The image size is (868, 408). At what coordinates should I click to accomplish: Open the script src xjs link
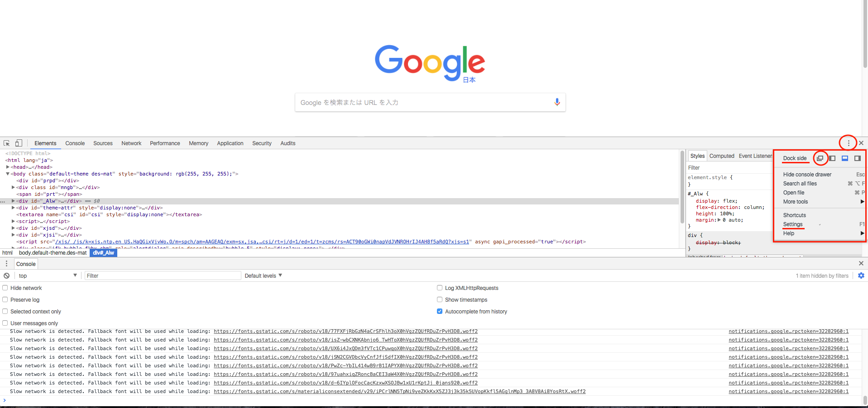(262, 242)
